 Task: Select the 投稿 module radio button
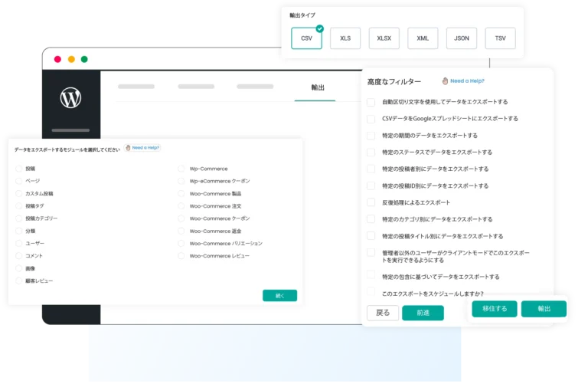coord(19,169)
